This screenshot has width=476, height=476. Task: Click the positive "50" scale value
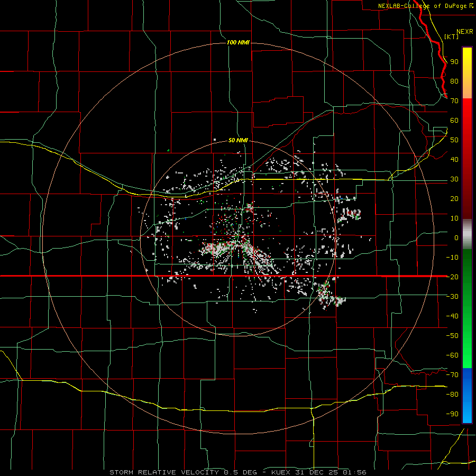click(x=454, y=140)
